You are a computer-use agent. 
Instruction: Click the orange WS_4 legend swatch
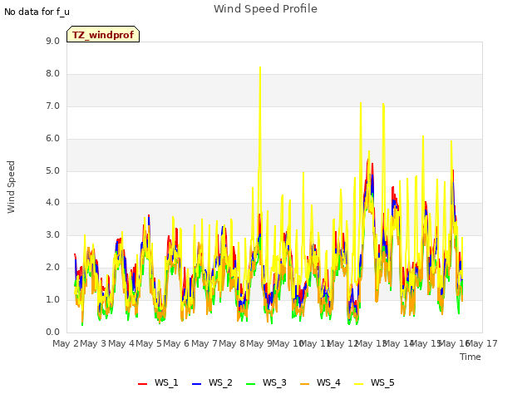[305, 383]
